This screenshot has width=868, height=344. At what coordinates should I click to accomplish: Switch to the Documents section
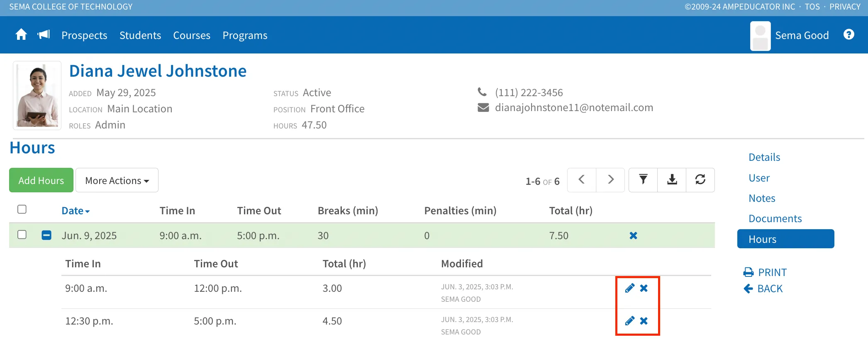[x=775, y=218]
